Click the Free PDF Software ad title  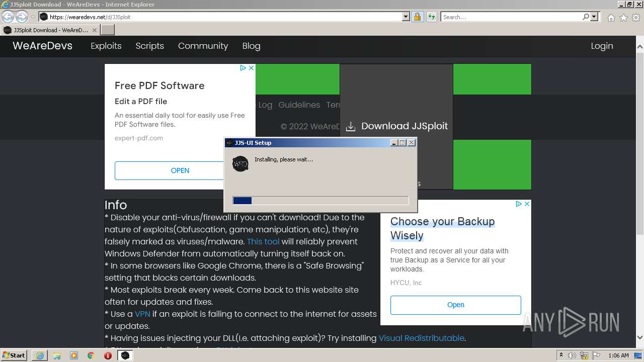pos(159,85)
